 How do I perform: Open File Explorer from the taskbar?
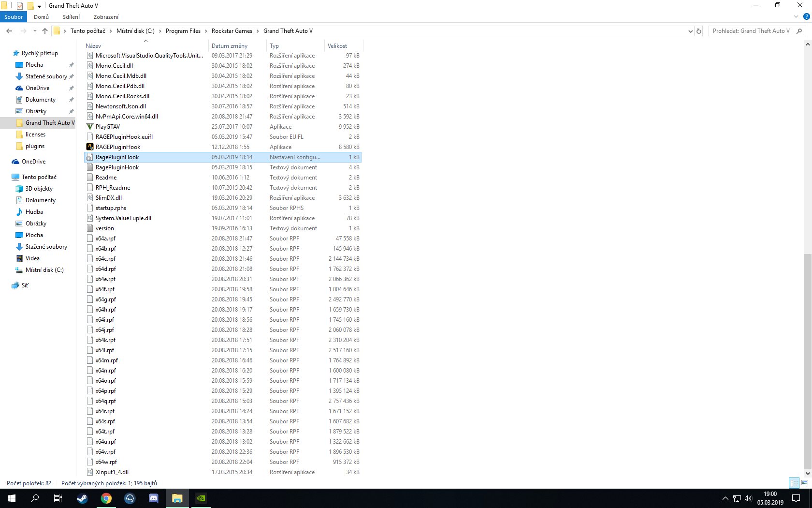pyautogui.click(x=177, y=498)
